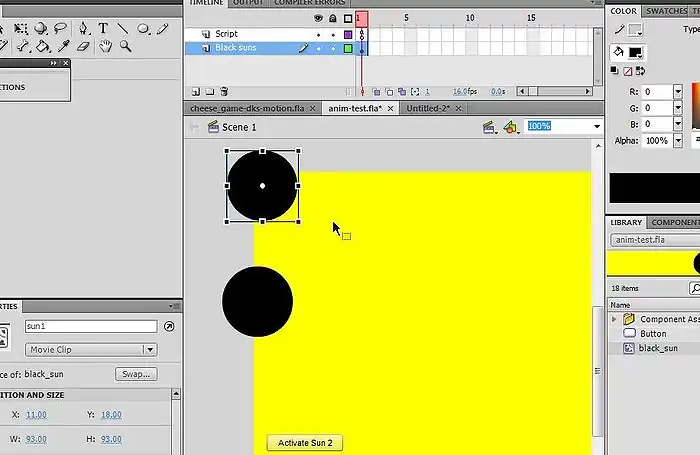Click the Swap... button

(x=135, y=374)
